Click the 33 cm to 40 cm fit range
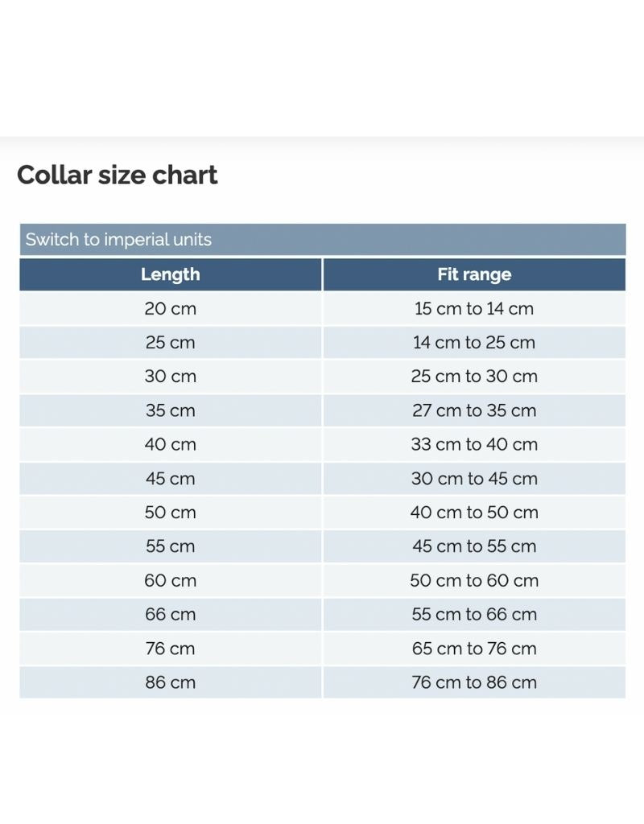This screenshot has width=644, height=824. coord(474,444)
